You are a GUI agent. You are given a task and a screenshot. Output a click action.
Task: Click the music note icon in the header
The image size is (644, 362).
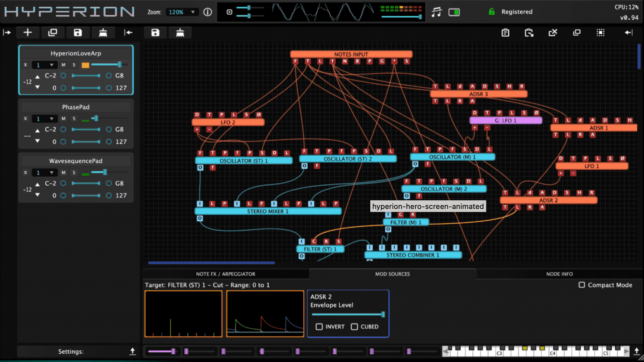[x=437, y=12]
